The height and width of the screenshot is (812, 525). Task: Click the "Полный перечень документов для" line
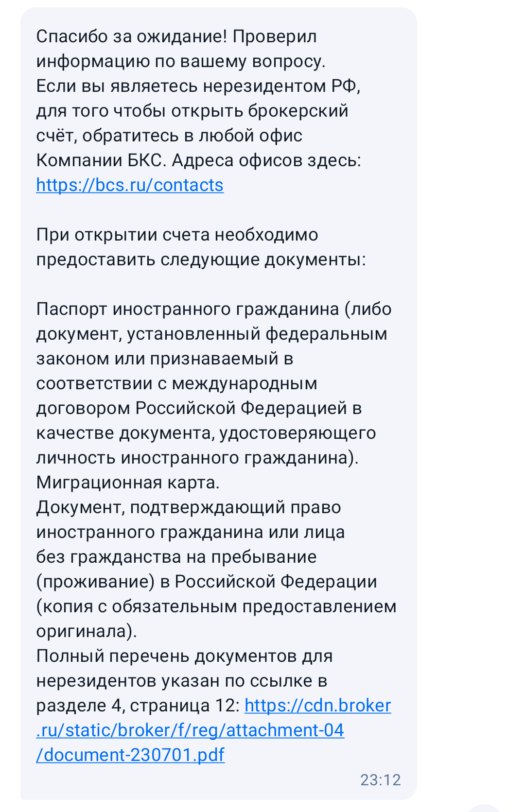click(184, 656)
